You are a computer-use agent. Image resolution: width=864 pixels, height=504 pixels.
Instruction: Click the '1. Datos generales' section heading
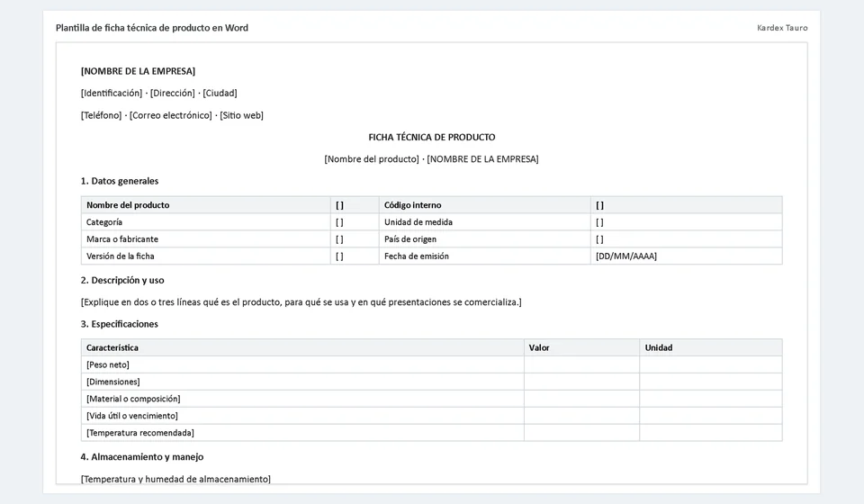pyautogui.click(x=120, y=181)
